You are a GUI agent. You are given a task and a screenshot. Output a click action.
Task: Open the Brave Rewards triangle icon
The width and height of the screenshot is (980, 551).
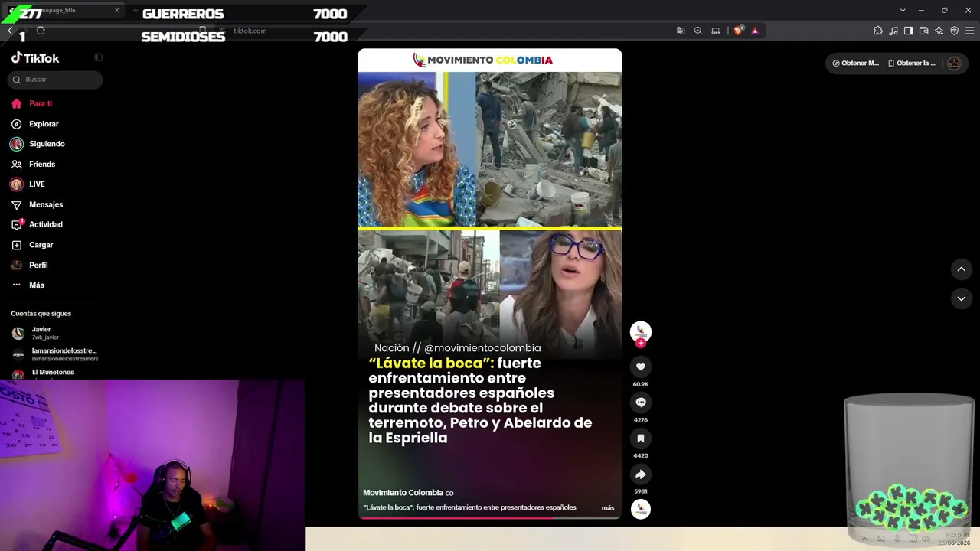pos(755,31)
